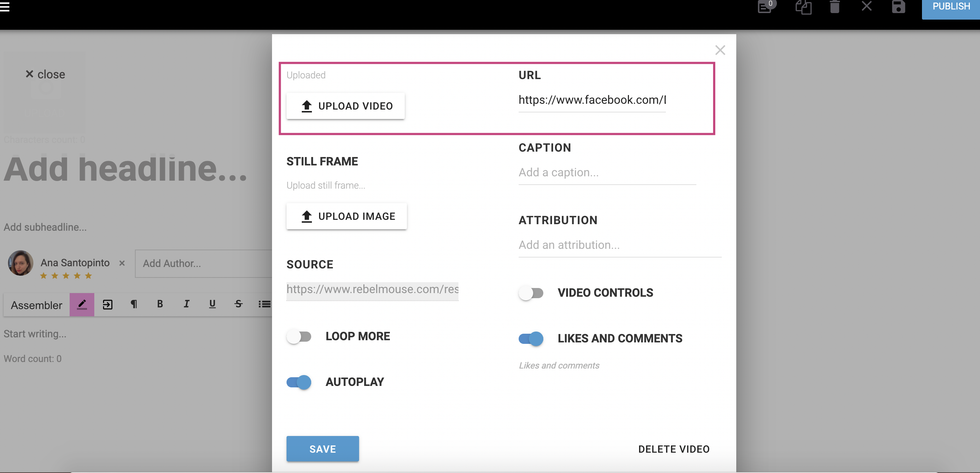The width and height of the screenshot is (980, 473).
Task: Open the notes icon with 0 badge
Action: [766, 7]
